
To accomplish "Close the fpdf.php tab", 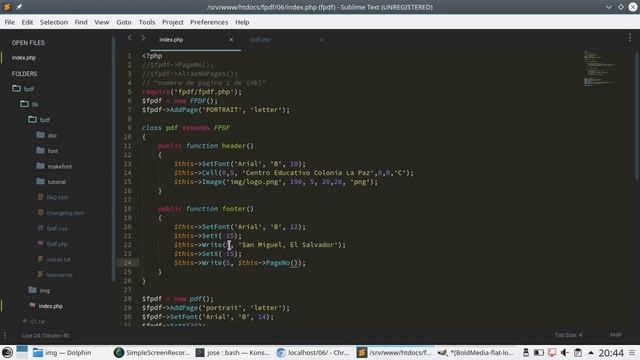I will [x=322, y=40].
